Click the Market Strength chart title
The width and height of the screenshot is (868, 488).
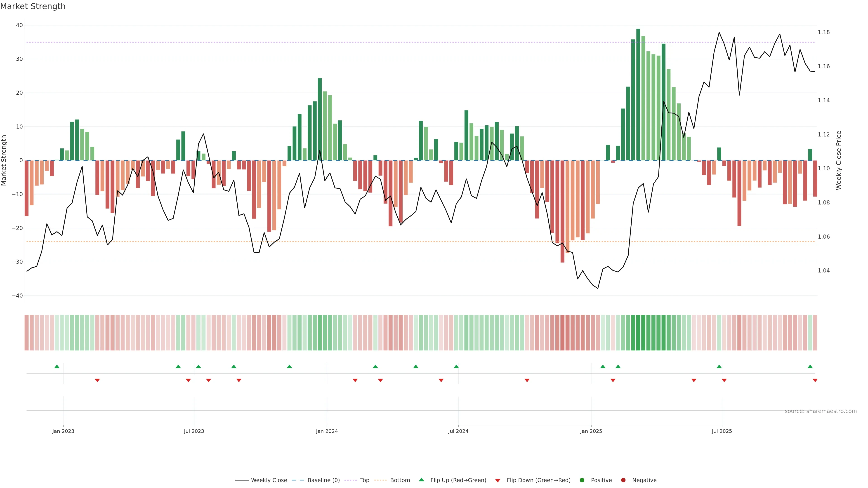(33, 6)
